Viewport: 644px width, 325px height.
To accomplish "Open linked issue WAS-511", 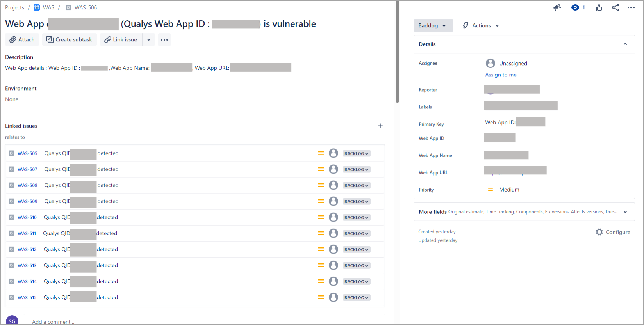I will (27, 233).
